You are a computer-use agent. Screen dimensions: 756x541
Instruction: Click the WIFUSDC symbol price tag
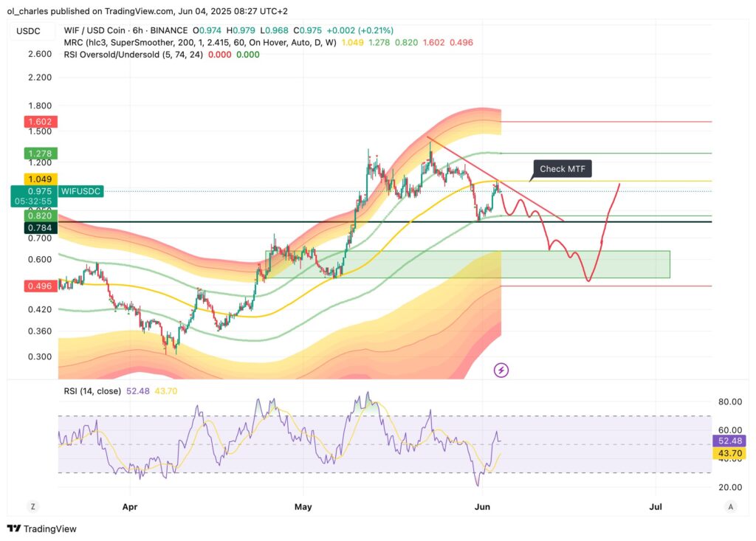82,191
